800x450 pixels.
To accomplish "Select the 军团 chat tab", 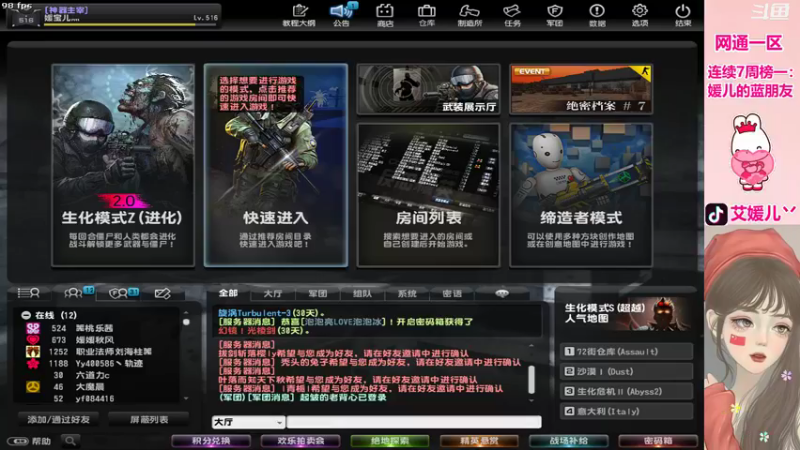I will (318, 293).
